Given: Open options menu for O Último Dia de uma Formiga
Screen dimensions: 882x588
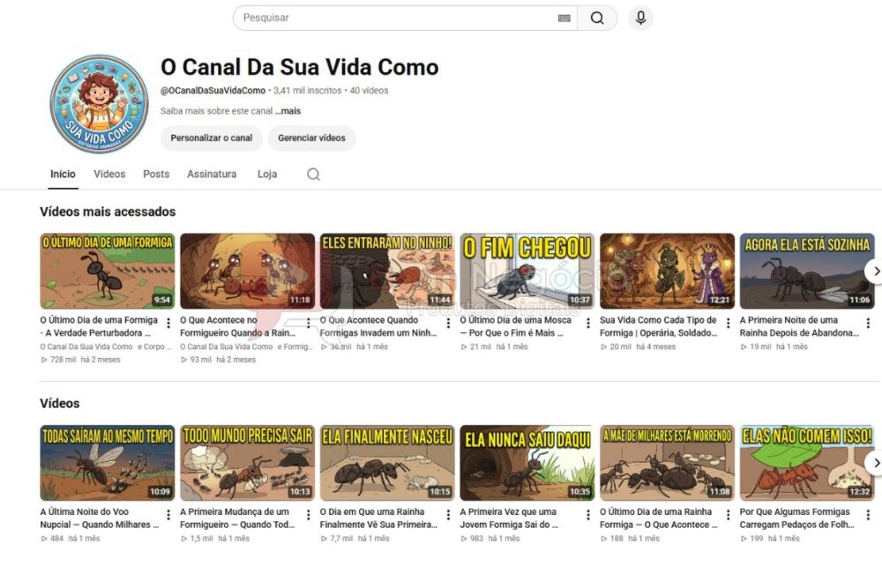Looking at the screenshot, I should pyautogui.click(x=168, y=324).
